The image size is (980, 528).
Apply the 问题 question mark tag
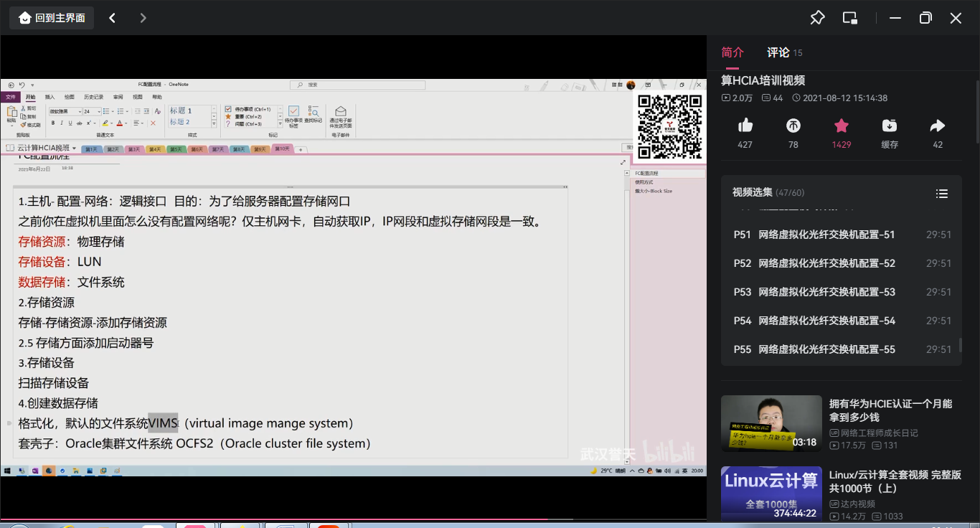(x=244, y=124)
